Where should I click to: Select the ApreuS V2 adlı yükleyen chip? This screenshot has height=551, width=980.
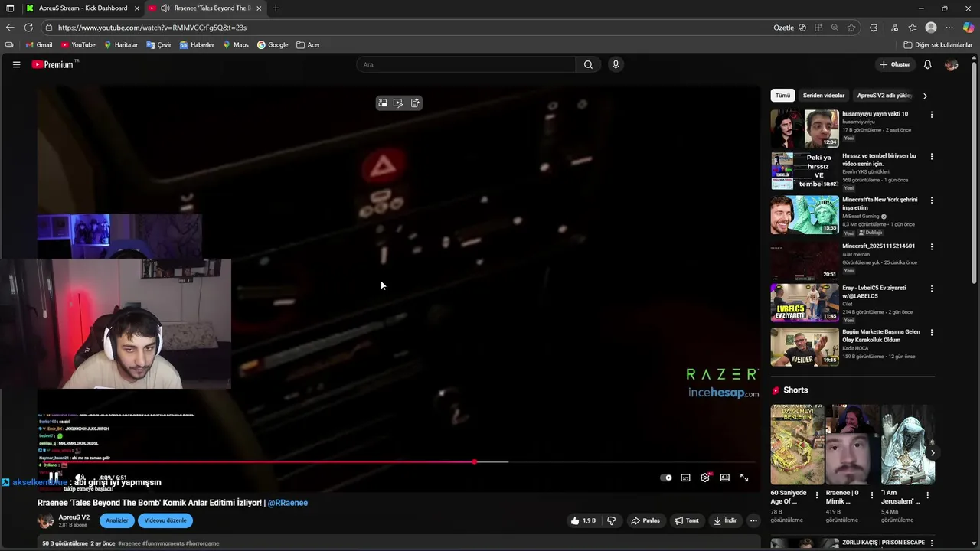coord(884,96)
